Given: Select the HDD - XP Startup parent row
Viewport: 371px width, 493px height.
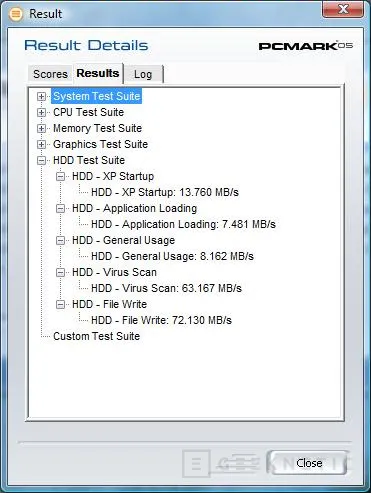Looking at the screenshot, I should tap(113, 176).
